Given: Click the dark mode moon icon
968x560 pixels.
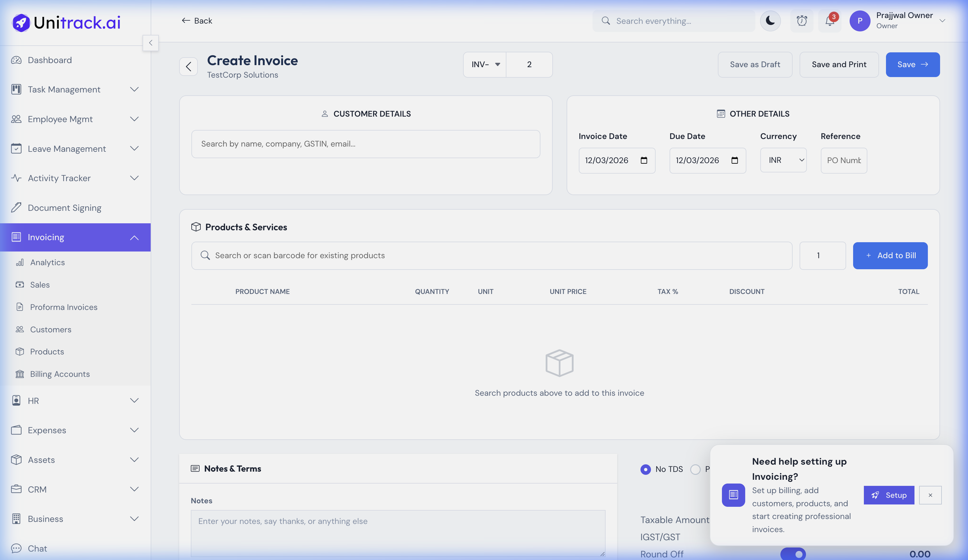Looking at the screenshot, I should tap(770, 21).
